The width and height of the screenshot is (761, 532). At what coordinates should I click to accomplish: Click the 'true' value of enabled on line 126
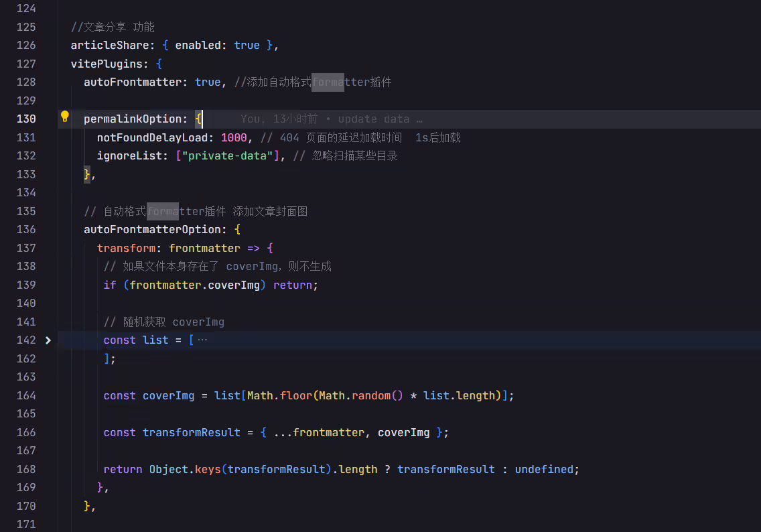click(x=247, y=45)
